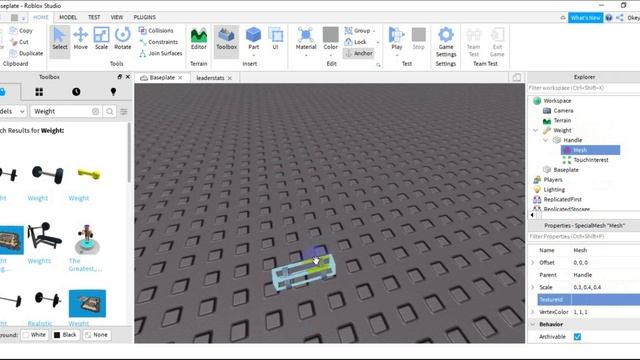Image resolution: width=640 pixels, height=360 pixels.
Task: Insert The Greatest character model
Action: (87, 240)
